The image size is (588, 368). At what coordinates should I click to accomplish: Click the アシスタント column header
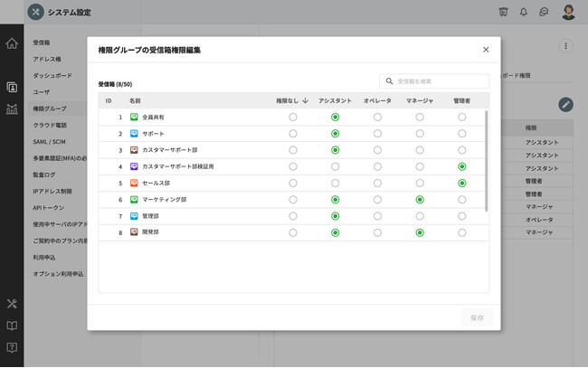coord(335,100)
